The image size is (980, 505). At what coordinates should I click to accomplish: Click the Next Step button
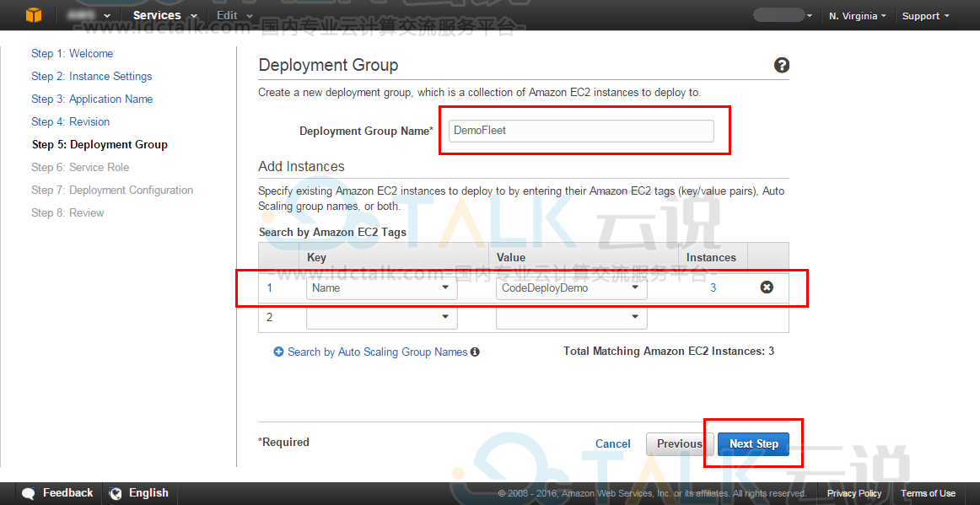(x=753, y=443)
